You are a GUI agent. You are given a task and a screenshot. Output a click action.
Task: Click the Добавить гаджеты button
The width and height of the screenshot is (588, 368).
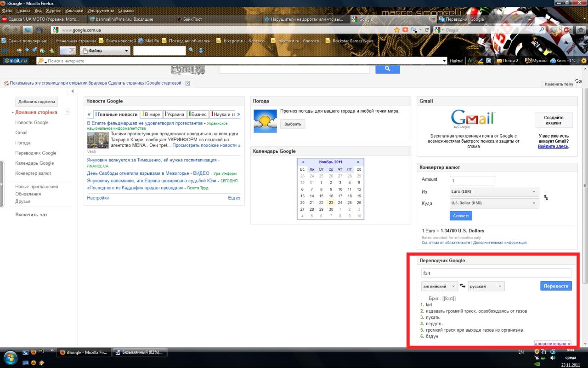tap(36, 102)
